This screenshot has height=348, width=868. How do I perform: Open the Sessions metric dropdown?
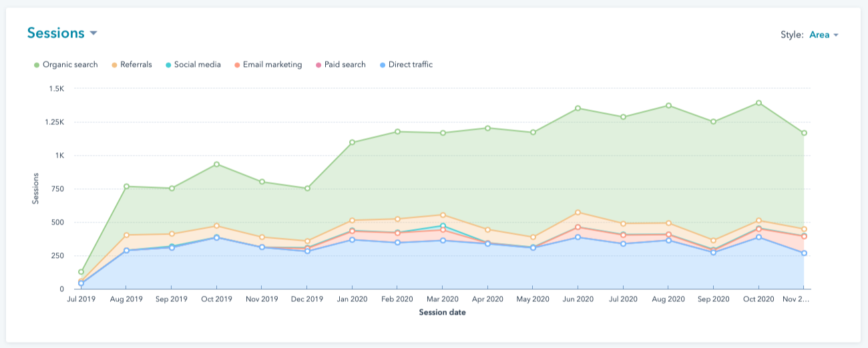click(x=62, y=33)
